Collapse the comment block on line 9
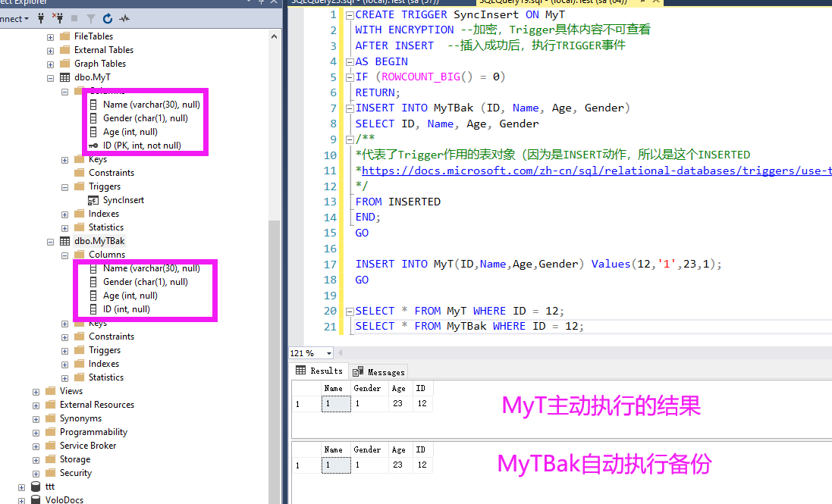832x504 pixels. coord(350,140)
